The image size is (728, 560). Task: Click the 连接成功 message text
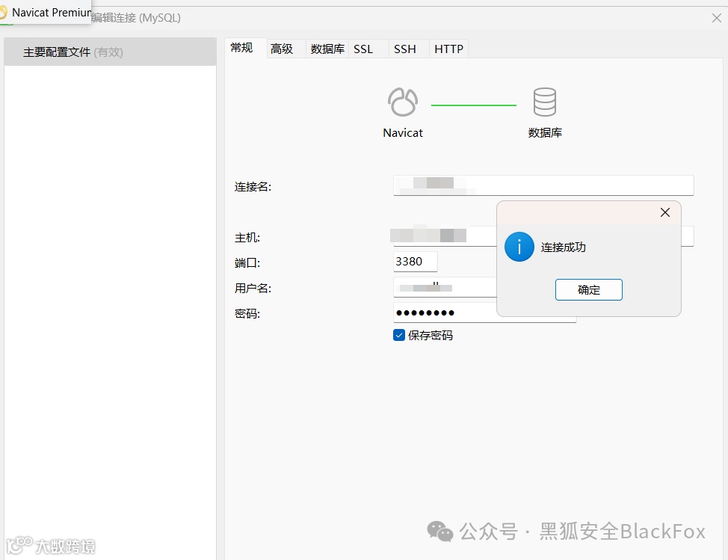pyautogui.click(x=563, y=247)
